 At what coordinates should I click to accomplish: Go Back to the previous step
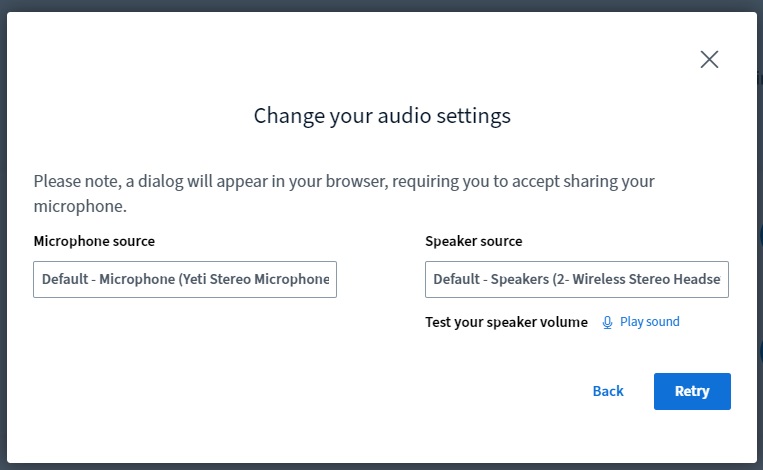(x=607, y=391)
